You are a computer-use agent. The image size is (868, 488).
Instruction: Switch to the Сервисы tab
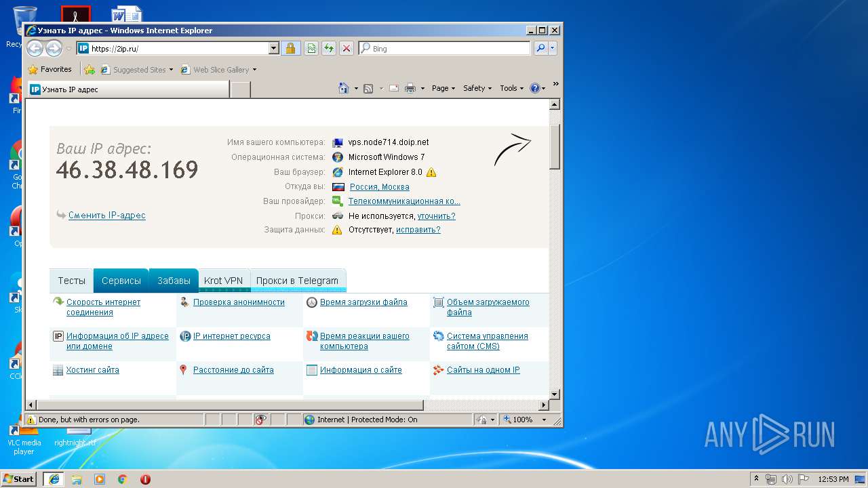[x=121, y=281]
